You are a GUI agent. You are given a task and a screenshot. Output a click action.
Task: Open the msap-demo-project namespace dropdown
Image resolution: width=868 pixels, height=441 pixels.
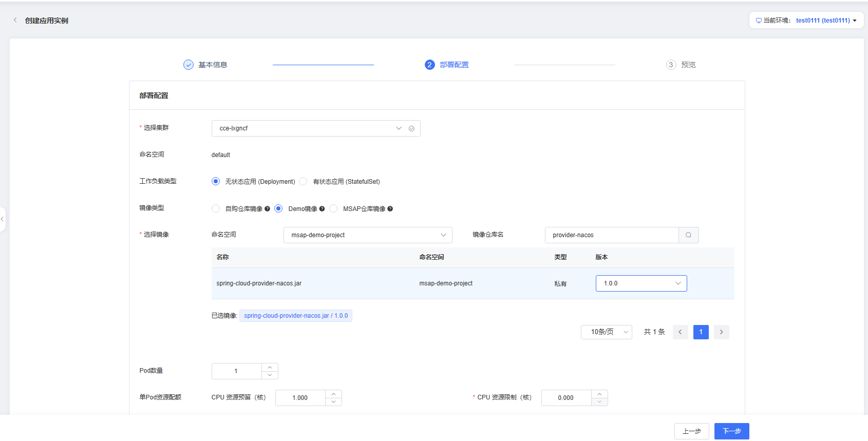tap(368, 235)
